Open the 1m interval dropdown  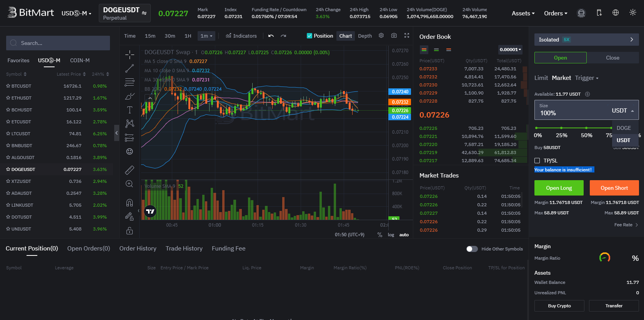pos(206,36)
